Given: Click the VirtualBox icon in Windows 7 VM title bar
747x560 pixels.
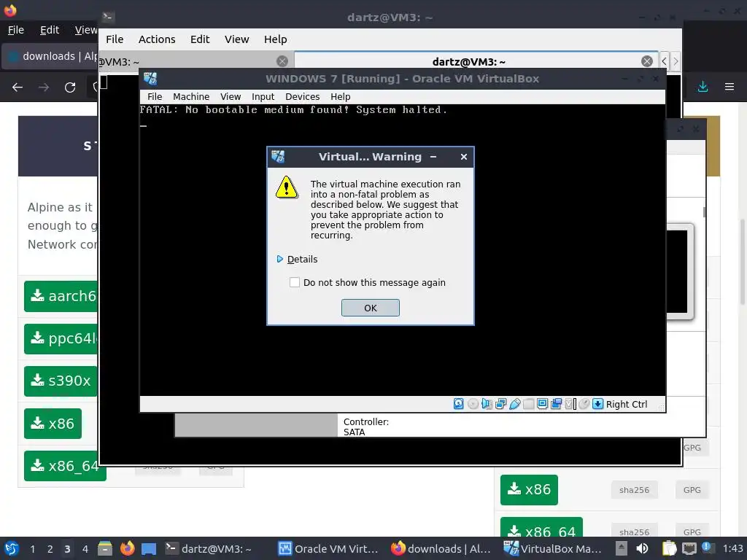Looking at the screenshot, I should pos(150,79).
